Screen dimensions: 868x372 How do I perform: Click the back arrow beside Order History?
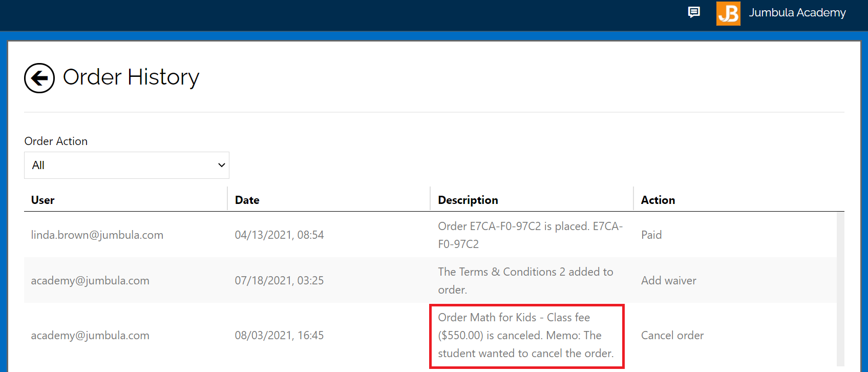click(39, 78)
